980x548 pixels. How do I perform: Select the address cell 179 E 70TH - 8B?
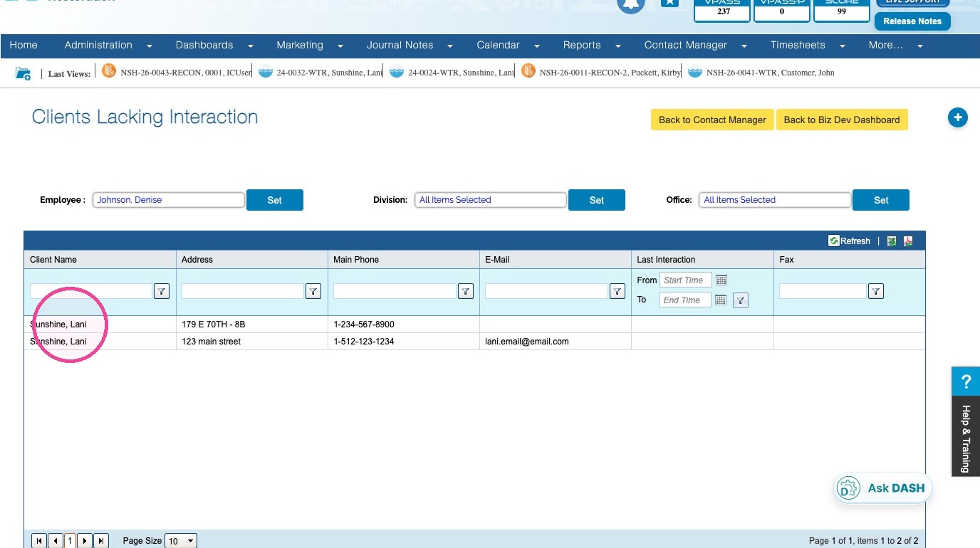[214, 325]
